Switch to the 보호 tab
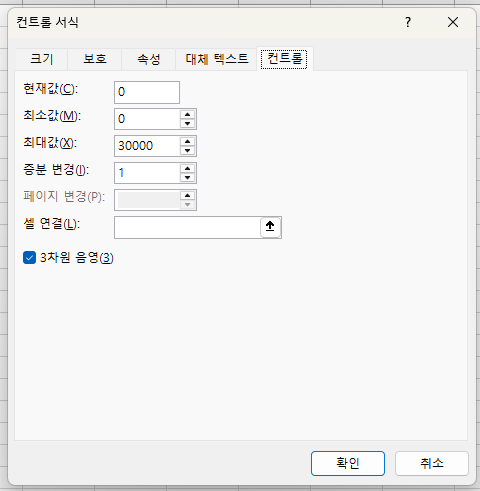The height and width of the screenshot is (491, 480). (x=95, y=59)
